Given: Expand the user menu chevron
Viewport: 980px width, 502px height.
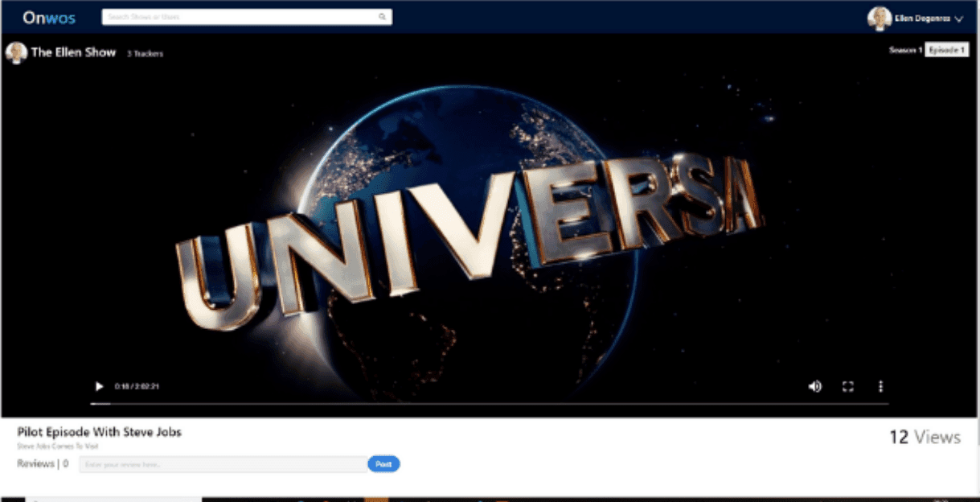Looking at the screenshot, I should pyautogui.click(x=957, y=19).
